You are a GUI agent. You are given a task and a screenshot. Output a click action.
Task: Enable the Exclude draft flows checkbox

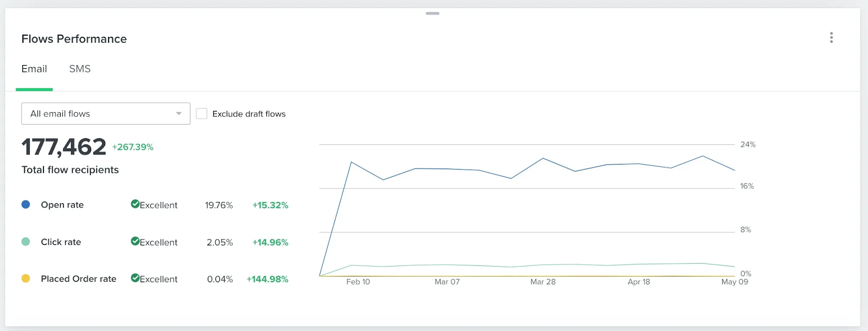click(201, 114)
